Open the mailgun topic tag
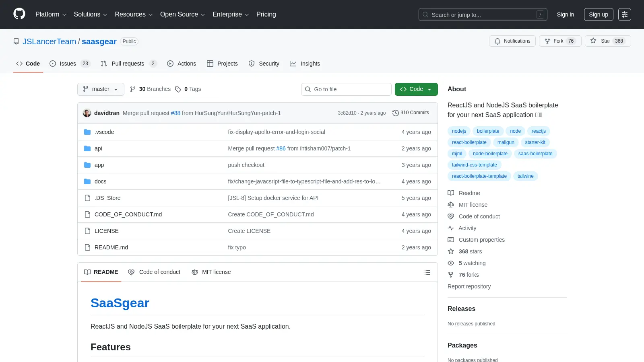This screenshot has height=362, width=644. click(506, 142)
